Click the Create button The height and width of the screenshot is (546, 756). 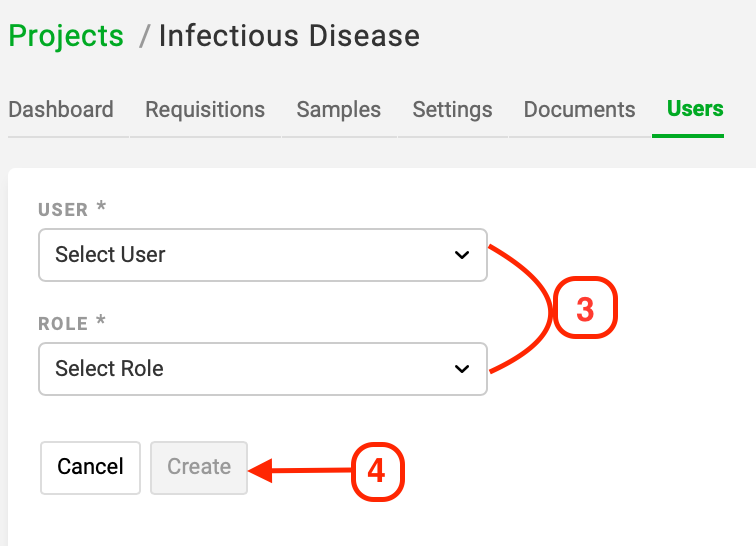199,468
